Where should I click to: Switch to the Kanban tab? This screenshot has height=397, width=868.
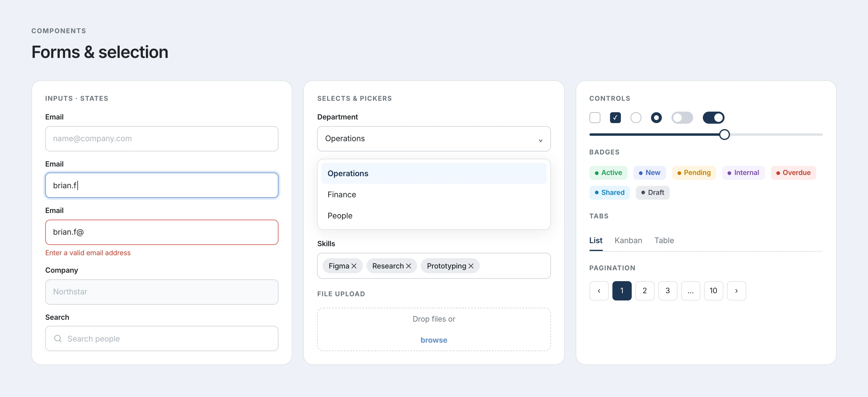tap(628, 240)
